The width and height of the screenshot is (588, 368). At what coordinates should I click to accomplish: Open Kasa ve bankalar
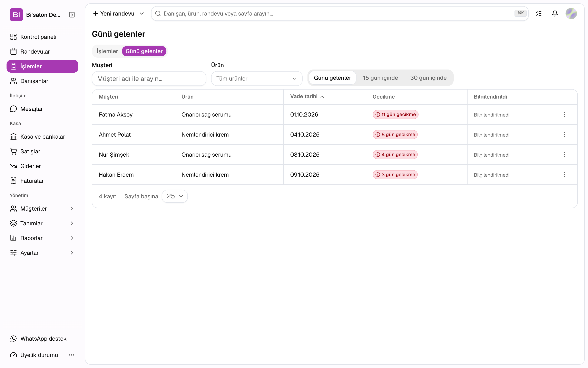pos(42,137)
